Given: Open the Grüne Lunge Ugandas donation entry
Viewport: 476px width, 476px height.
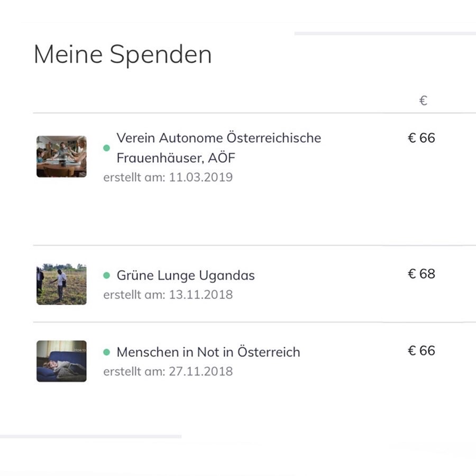Looking at the screenshot, I should (x=186, y=276).
